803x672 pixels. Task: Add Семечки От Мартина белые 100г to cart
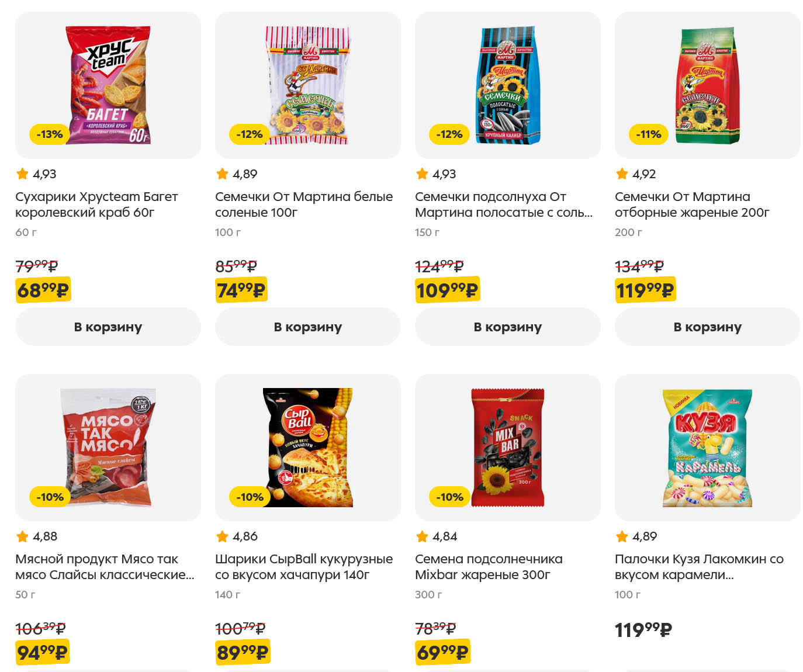point(307,327)
